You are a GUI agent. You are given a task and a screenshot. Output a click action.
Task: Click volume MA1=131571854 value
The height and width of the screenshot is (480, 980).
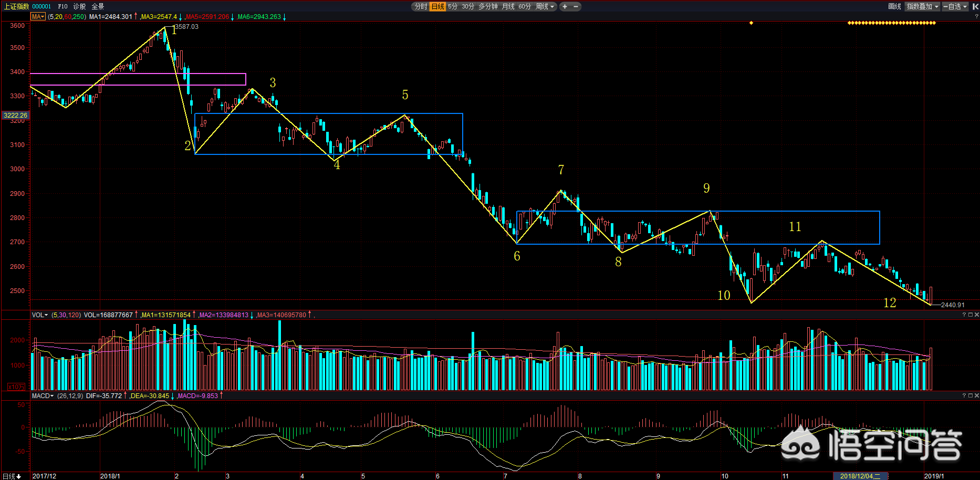pyautogui.click(x=166, y=315)
